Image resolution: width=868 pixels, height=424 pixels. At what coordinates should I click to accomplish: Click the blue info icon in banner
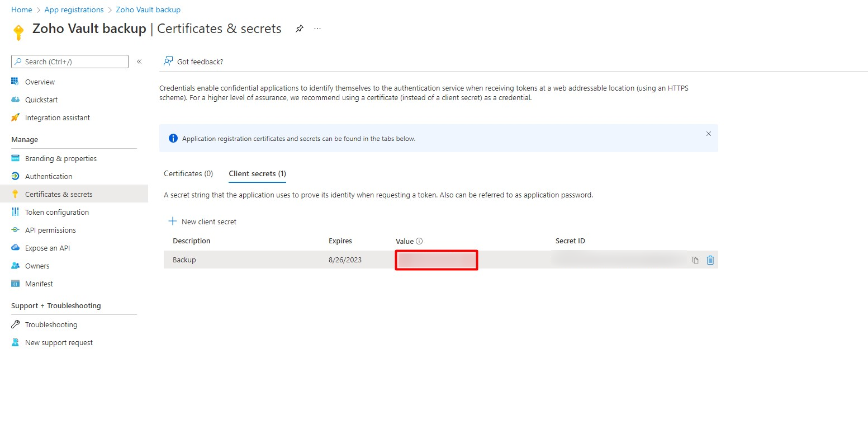coord(173,138)
